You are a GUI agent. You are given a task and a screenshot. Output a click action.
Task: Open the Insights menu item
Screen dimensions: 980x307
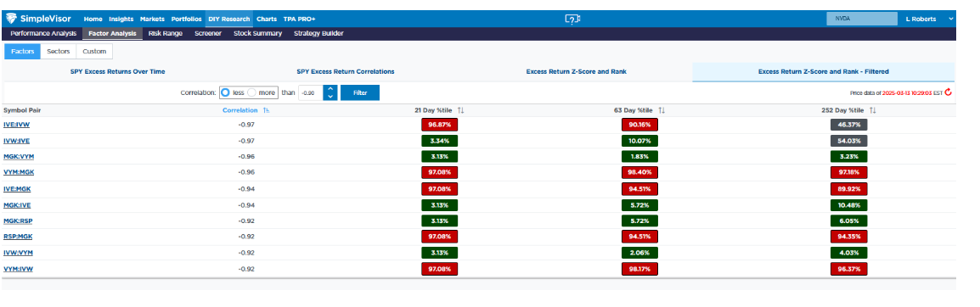pyautogui.click(x=121, y=20)
